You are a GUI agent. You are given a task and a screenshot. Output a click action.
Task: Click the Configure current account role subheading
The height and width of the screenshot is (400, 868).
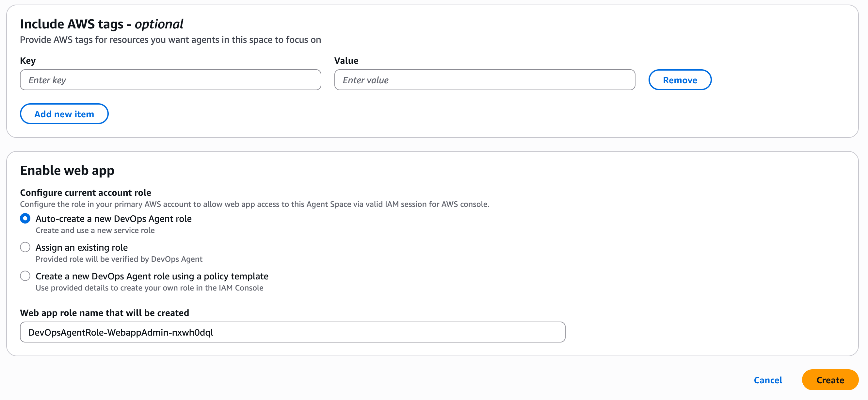point(86,192)
